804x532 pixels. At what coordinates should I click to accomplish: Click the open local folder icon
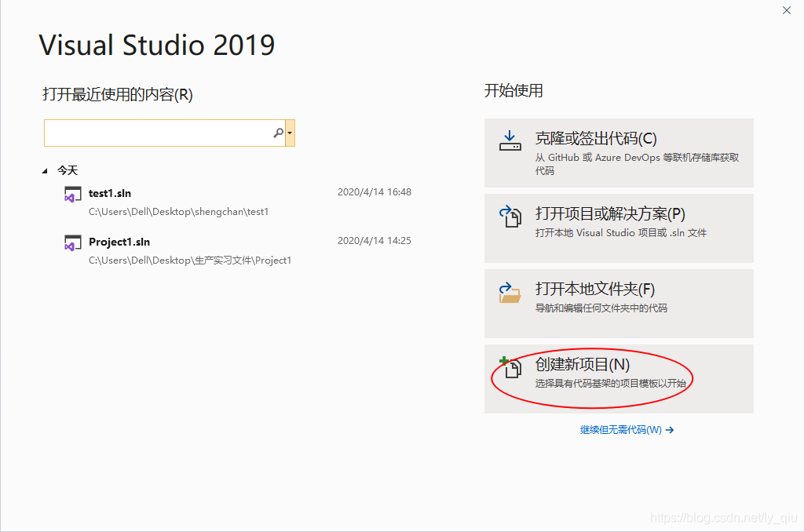(510, 292)
